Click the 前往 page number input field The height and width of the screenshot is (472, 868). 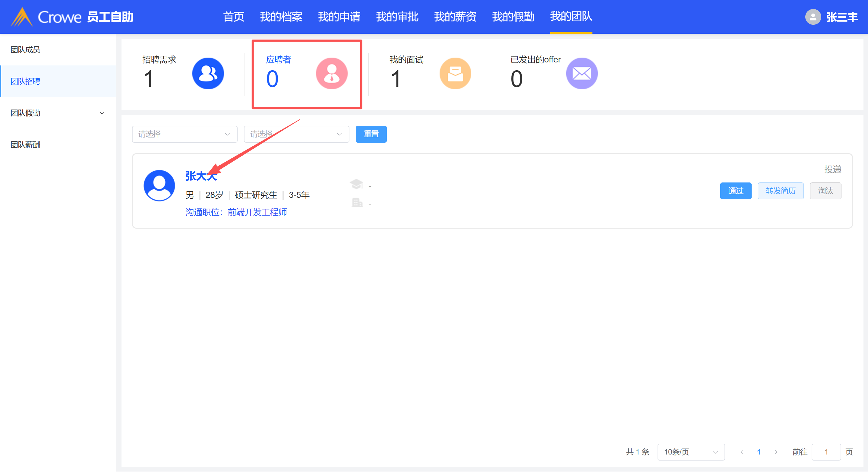826,452
